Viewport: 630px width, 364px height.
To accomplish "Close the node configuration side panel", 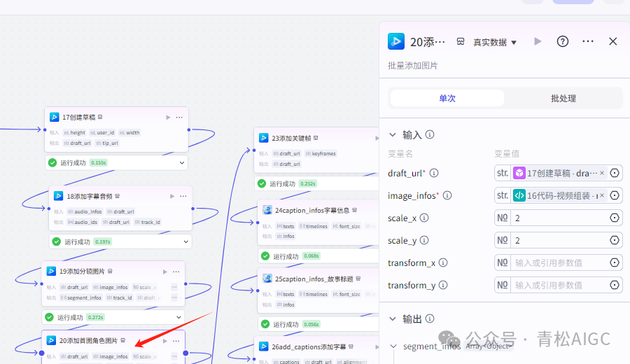I will pyautogui.click(x=612, y=41).
